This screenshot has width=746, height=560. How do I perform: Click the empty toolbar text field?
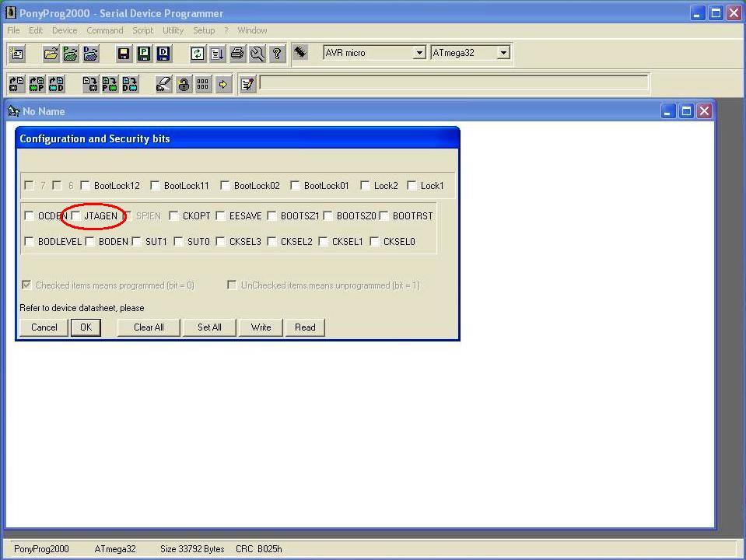453,82
